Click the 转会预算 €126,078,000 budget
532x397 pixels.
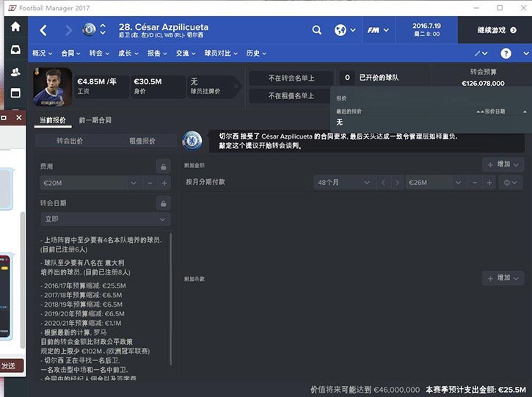483,78
